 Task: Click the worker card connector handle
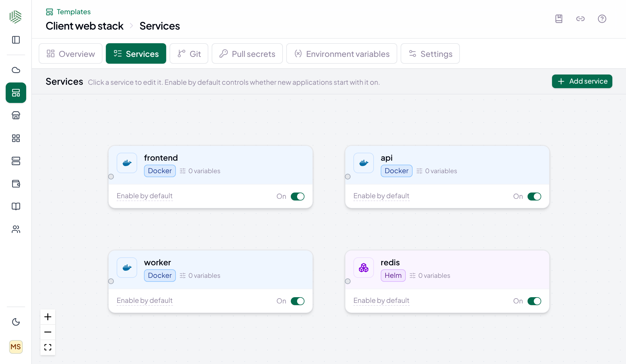(x=111, y=281)
